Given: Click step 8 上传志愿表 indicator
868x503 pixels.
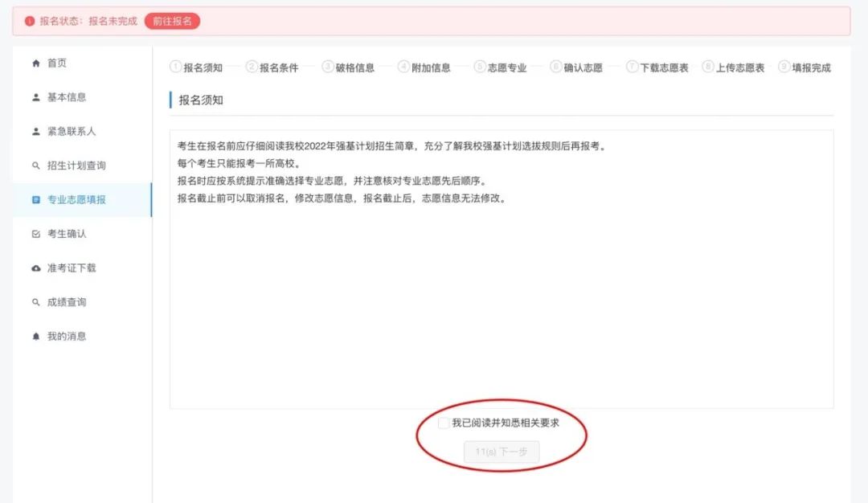Looking at the screenshot, I should [707, 67].
